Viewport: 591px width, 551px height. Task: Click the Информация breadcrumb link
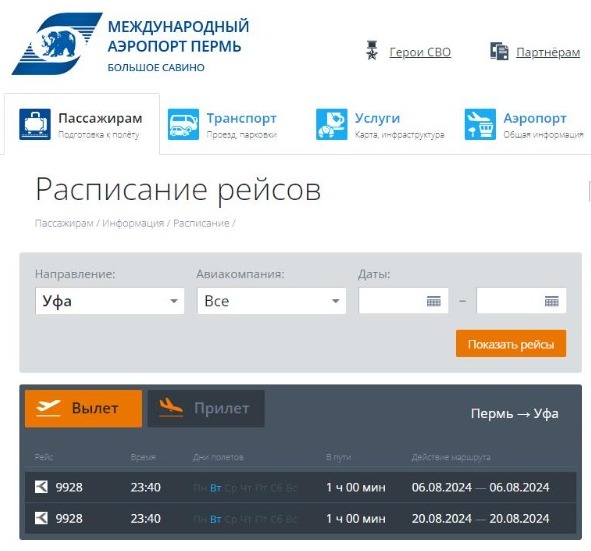coord(133,223)
